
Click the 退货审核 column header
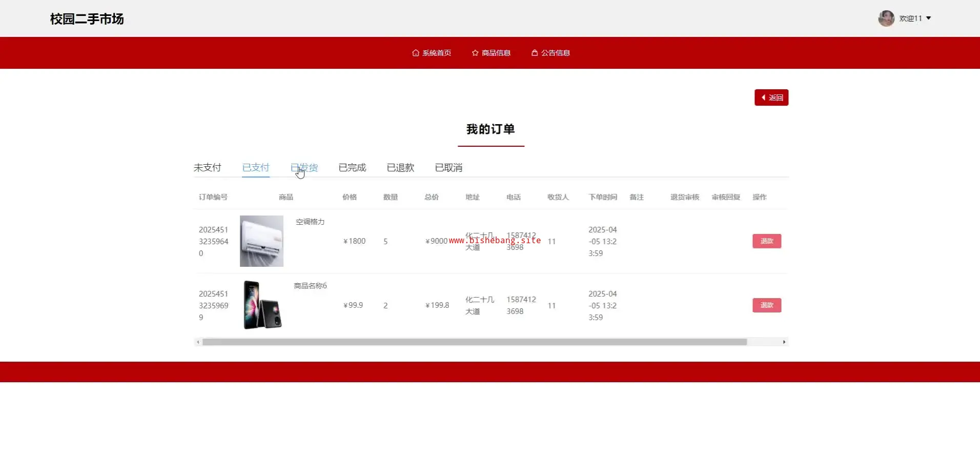[685, 197]
